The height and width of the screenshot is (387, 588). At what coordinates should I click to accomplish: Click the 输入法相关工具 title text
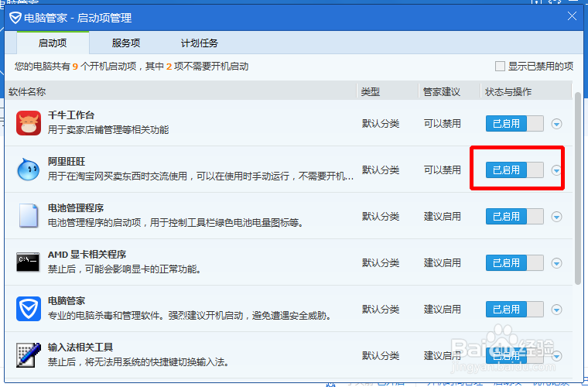click(x=80, y=348)
